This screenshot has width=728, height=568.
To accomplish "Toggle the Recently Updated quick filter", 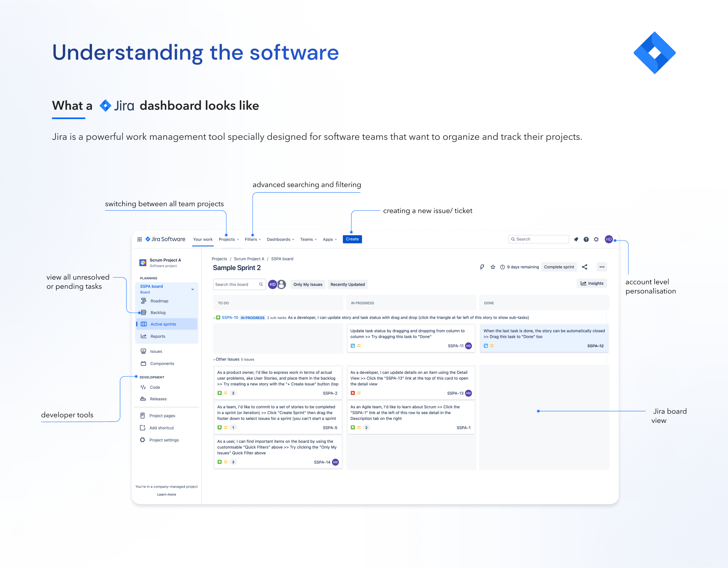I will (x=348, y=284).
